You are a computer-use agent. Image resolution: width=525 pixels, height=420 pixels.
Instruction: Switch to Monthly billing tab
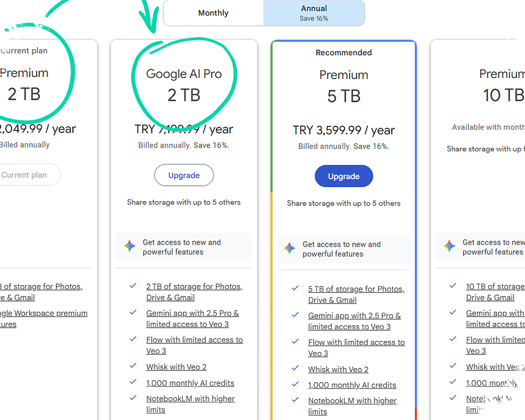[213, 13]
